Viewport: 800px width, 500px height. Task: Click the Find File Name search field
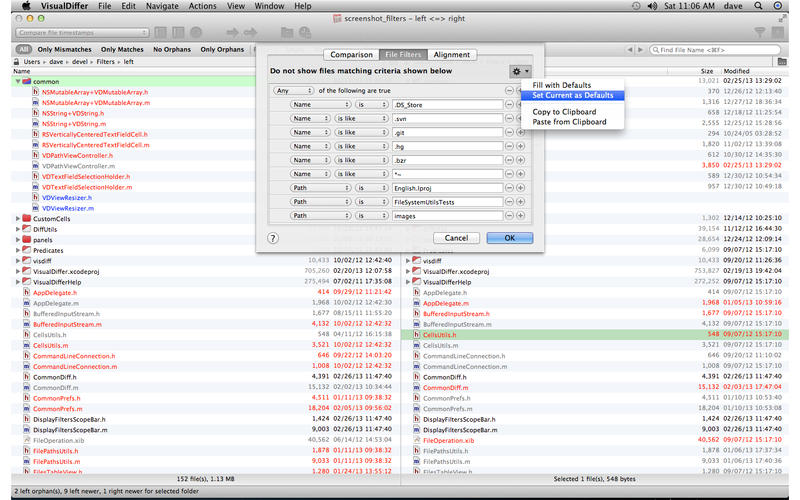point(715,50)
